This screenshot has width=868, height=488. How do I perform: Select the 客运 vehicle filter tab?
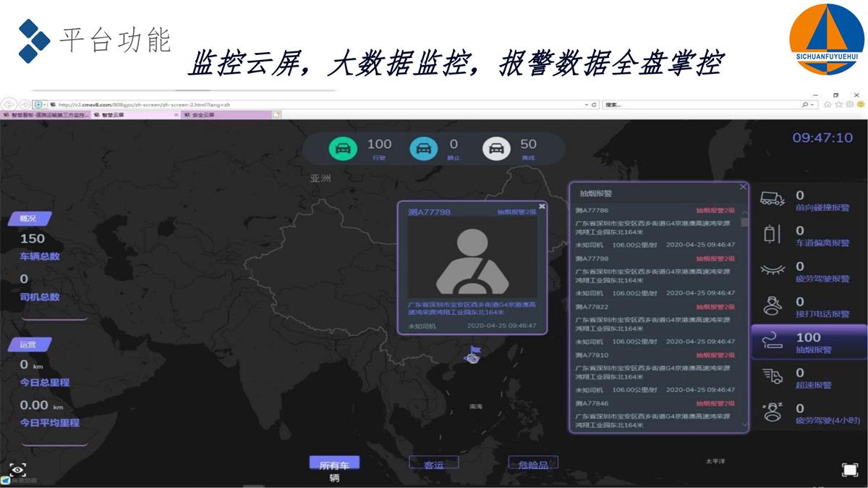[434, 464]
